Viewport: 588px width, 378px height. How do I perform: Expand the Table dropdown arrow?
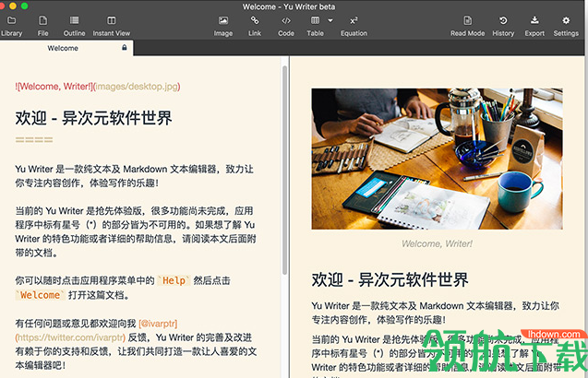click(330, 20)
